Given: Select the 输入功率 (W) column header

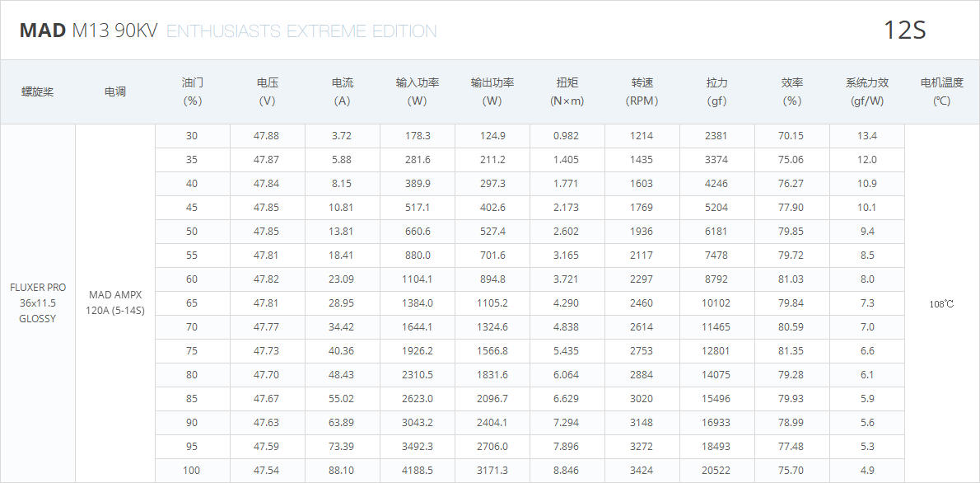Looking at the screenshot, I should tap(418, 91).
